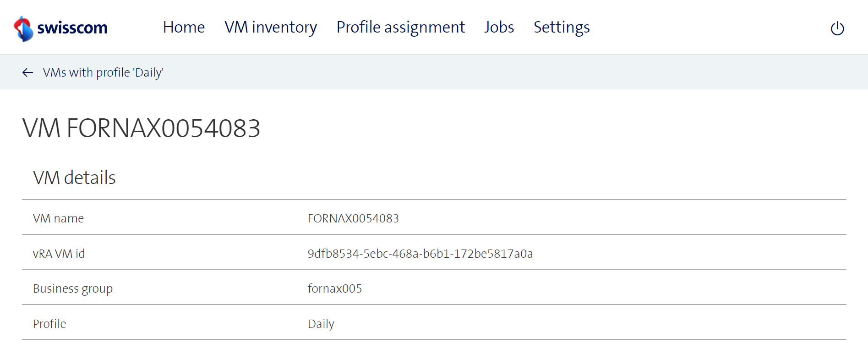
Task: Click the Business group label
Action: [x=72, y=288]
